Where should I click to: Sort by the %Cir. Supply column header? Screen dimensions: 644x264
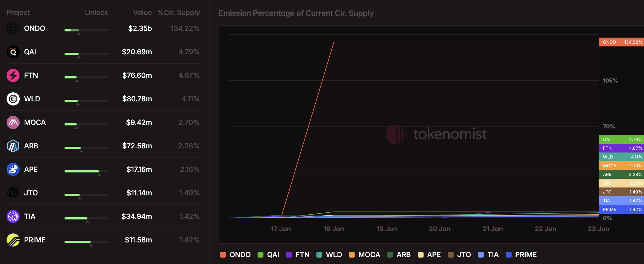178,13
